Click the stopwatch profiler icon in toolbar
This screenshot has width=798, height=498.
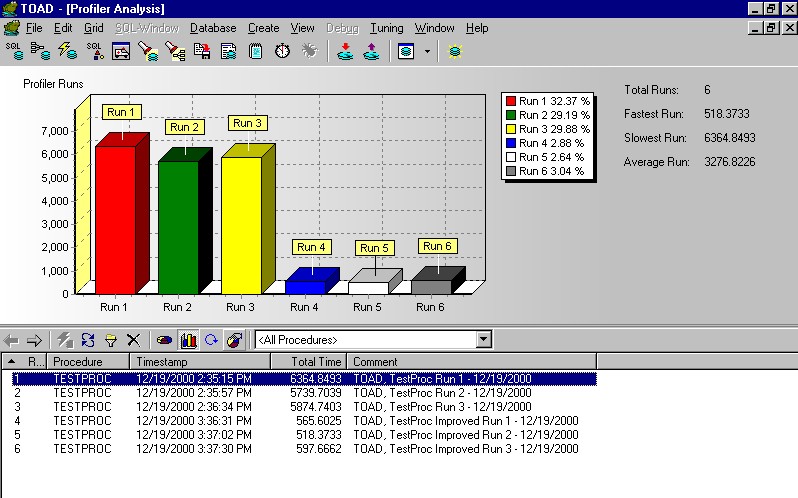tap(282, 51)
